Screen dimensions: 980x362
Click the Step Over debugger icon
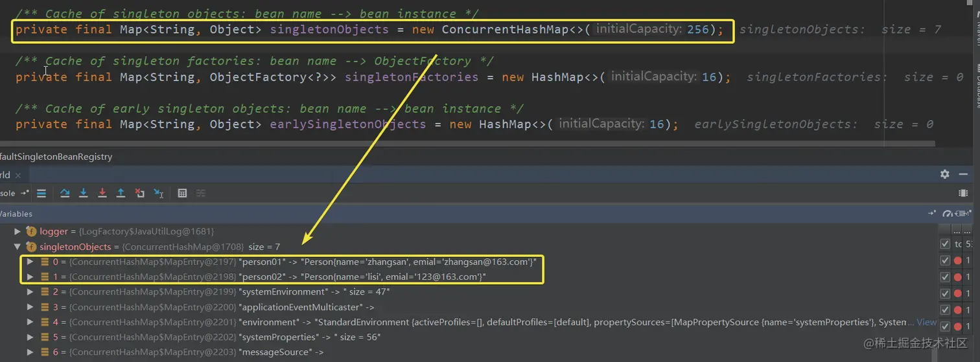pyautogui.click(x=65, y=193)
